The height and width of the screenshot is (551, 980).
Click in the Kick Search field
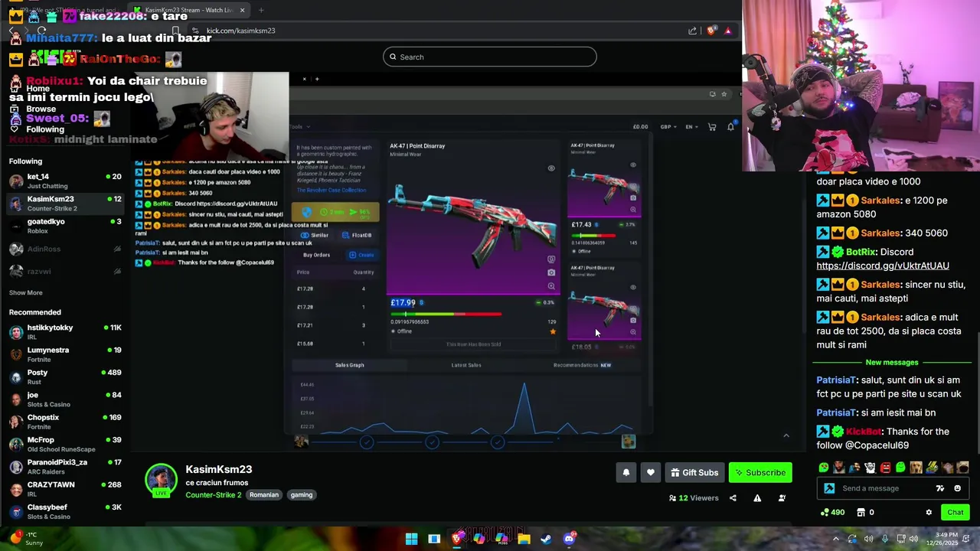tap(490, 57)
